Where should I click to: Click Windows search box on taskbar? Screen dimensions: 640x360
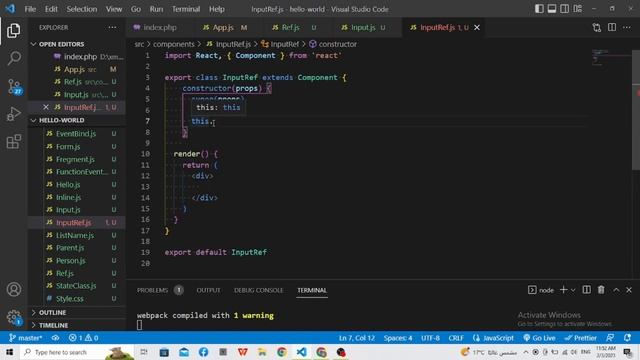click(78, 352)
